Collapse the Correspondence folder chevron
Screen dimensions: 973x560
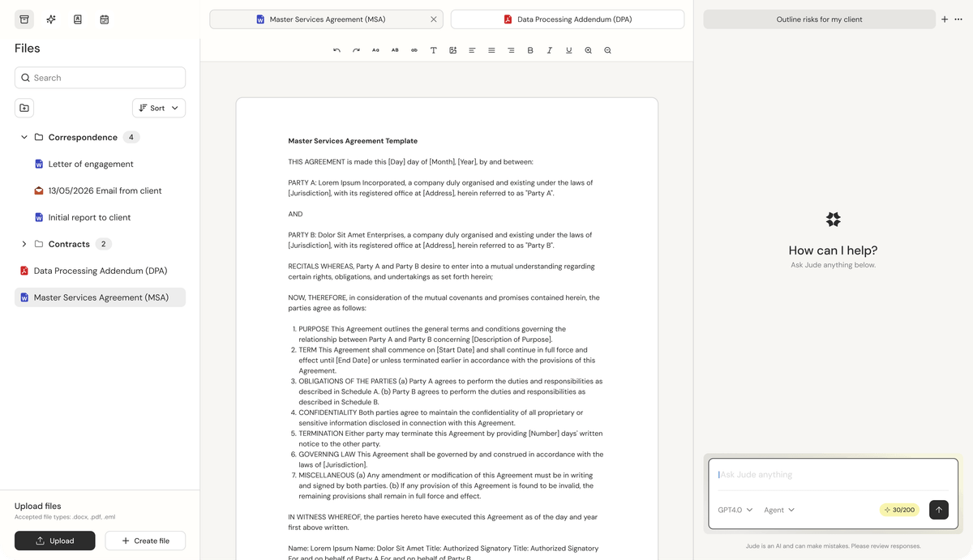pyautogui.click(x=24, y=138)
